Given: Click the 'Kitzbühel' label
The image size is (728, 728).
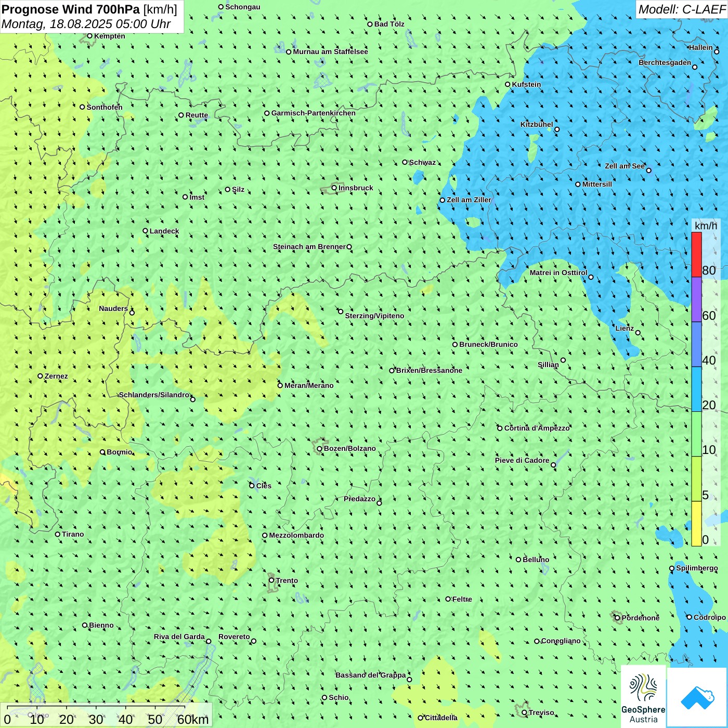Looking at the screenshot, I should [537, 124].
